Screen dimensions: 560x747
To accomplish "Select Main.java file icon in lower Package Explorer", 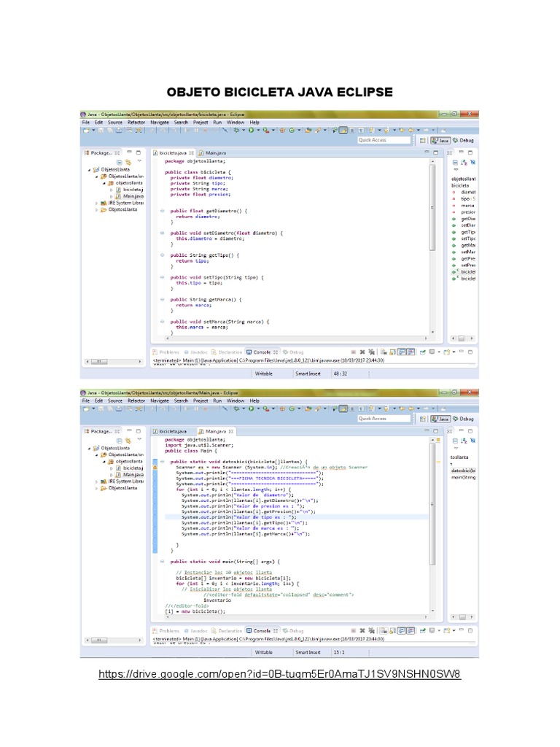I will pos(118,475).
